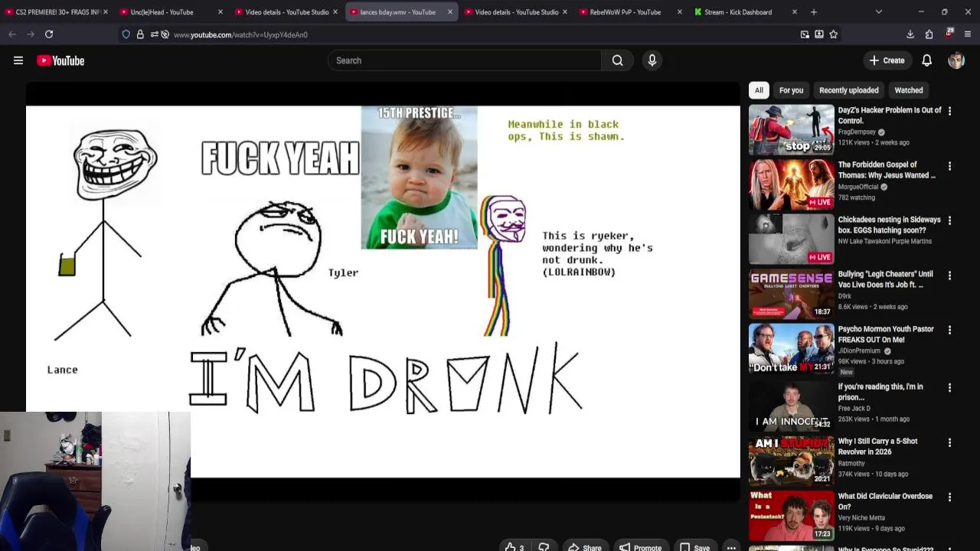The height and width of the screenshot is (551, 980).
Task: Open options for Chickadees nesting video
Action: (x=949, y=220)
